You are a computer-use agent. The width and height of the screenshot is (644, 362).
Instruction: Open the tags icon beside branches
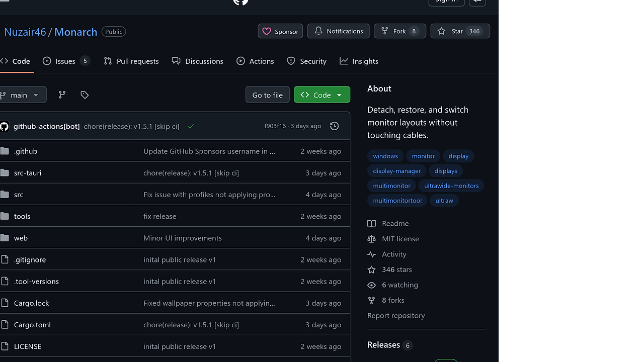[x=85, y=95]
